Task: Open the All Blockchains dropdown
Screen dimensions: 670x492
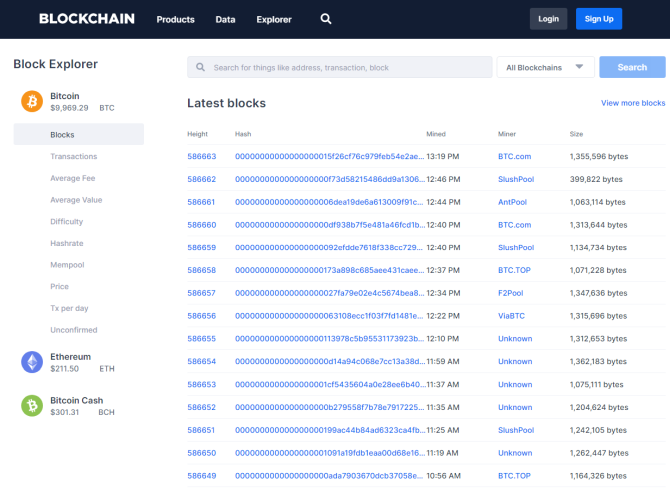Action: click(545, 67)
